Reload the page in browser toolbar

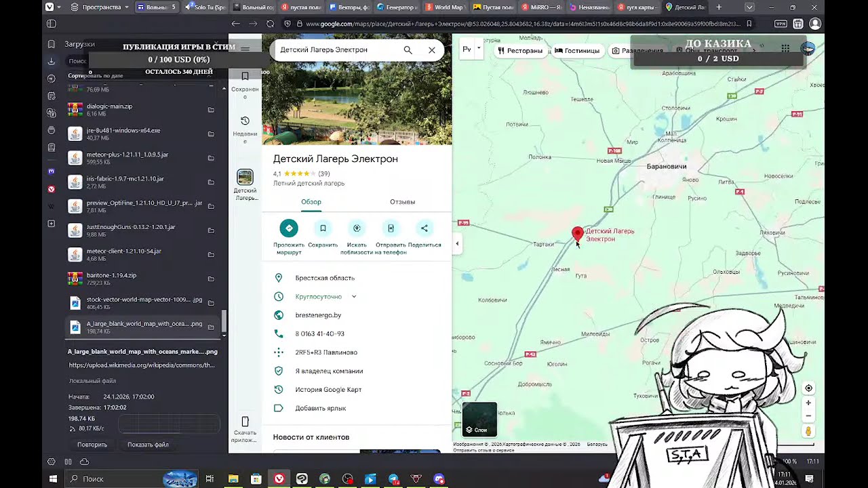tap(270, 24)
